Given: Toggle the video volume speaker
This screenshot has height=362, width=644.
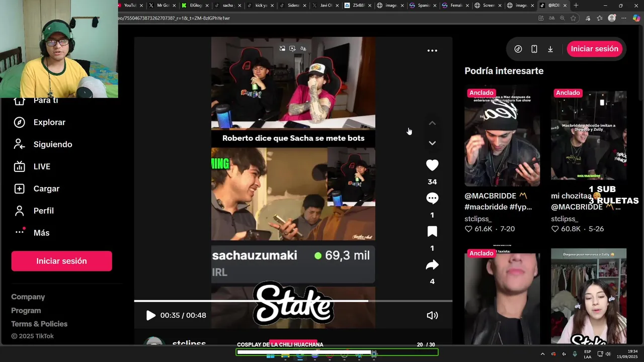Looking at the screenshot, I should click(432, 315).
